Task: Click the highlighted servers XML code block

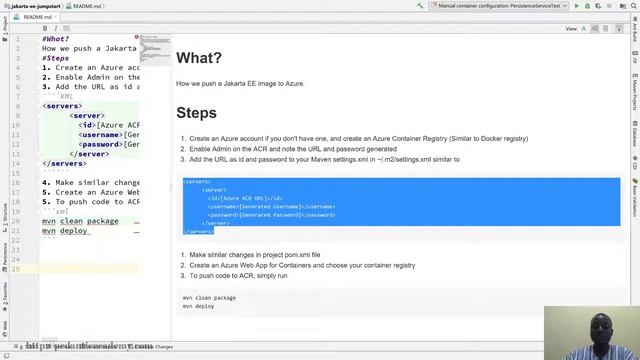Action: (x=402, y=206)
